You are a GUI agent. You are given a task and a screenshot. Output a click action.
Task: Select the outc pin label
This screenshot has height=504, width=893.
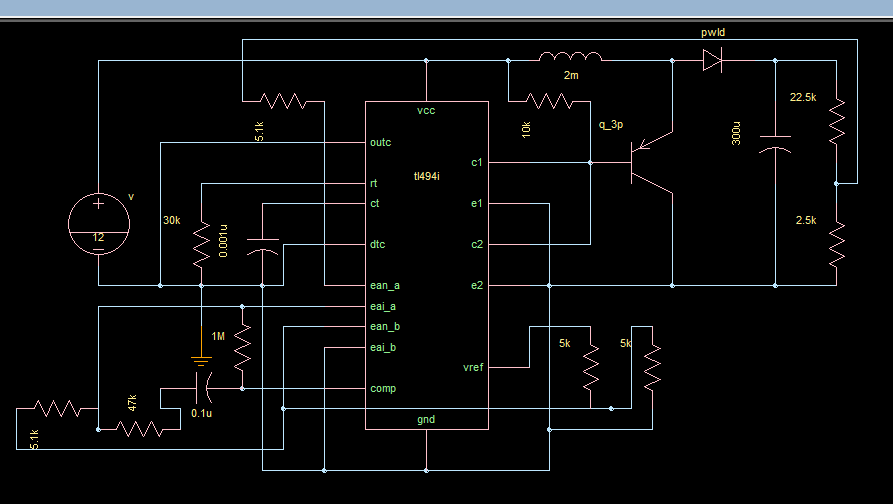tap(380, 142)
